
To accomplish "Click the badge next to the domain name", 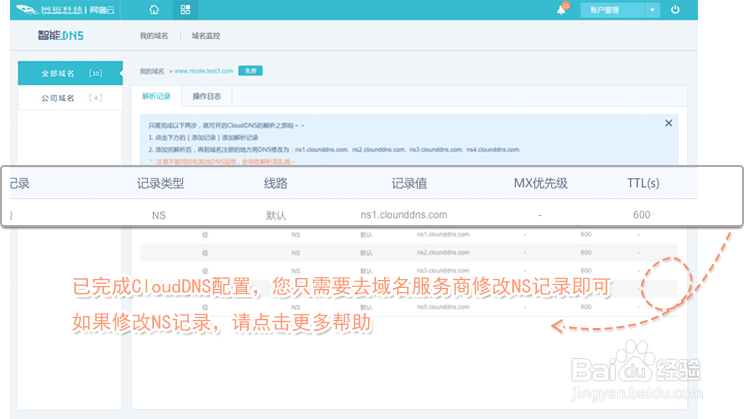I will tap(250, 71).
